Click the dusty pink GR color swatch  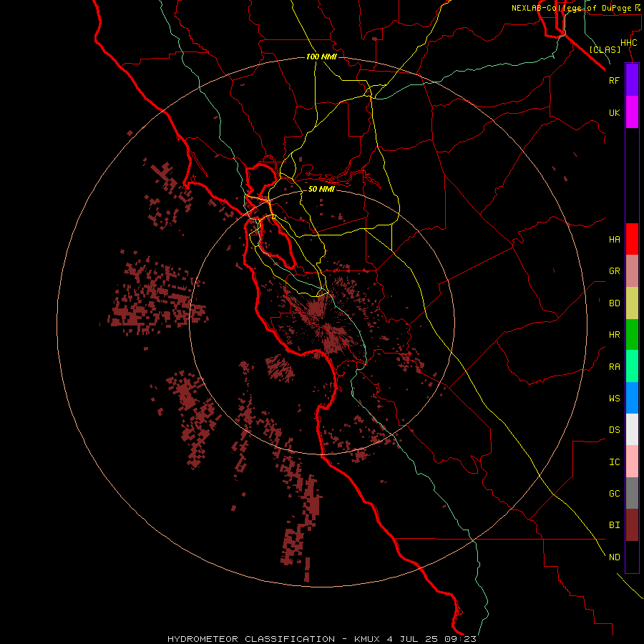632,270
